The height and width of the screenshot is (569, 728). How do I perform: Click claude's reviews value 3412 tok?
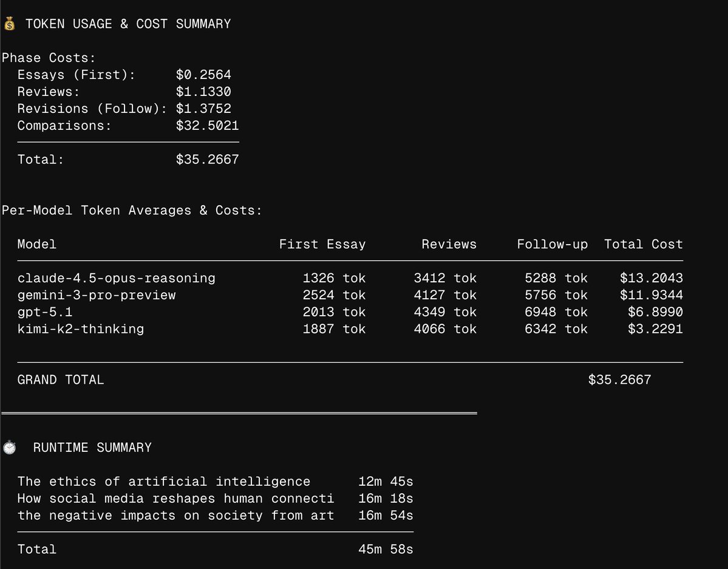(x=445, y=278)
